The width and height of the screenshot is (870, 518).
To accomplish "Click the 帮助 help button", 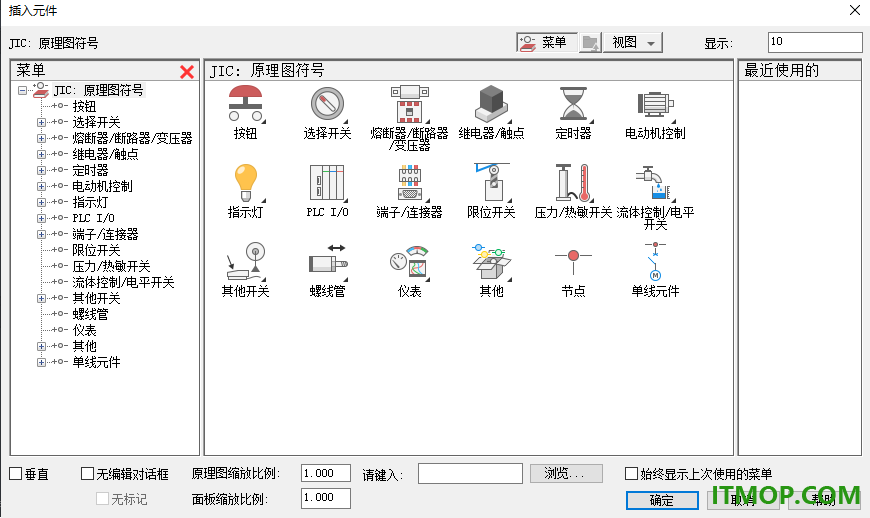I will click(823, 500).
